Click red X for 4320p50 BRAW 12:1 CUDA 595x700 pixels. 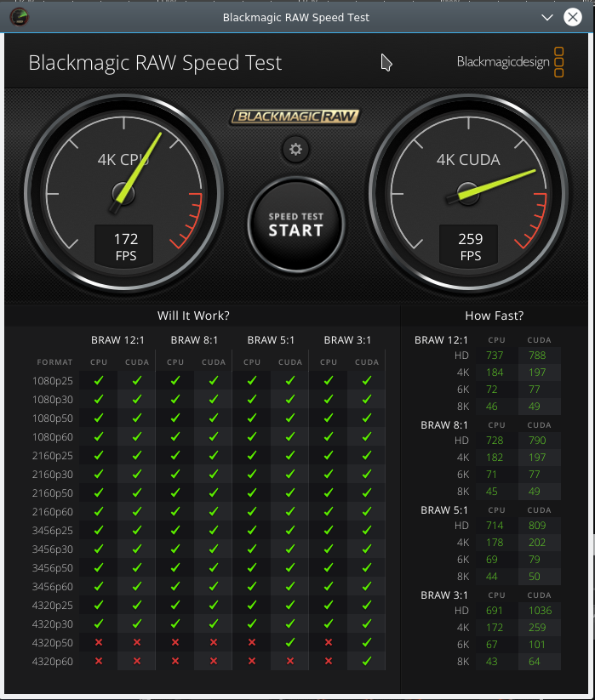click(137, 642)
